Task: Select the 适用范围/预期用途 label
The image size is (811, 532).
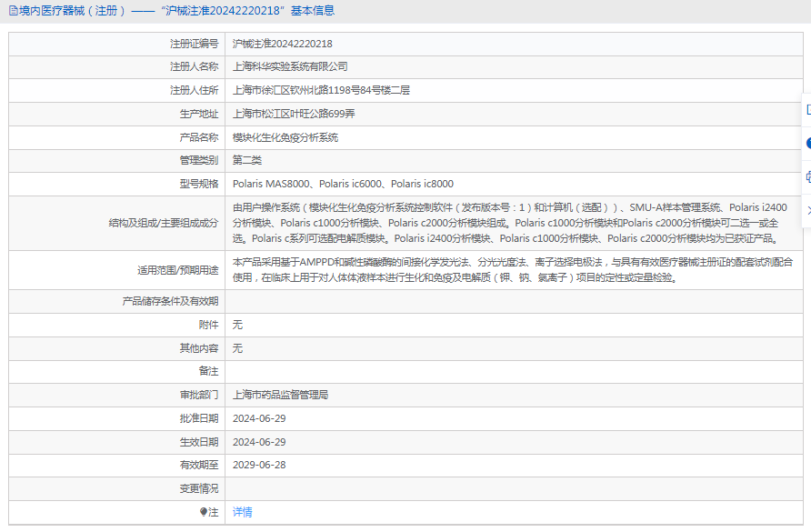Action: (178, 270)
